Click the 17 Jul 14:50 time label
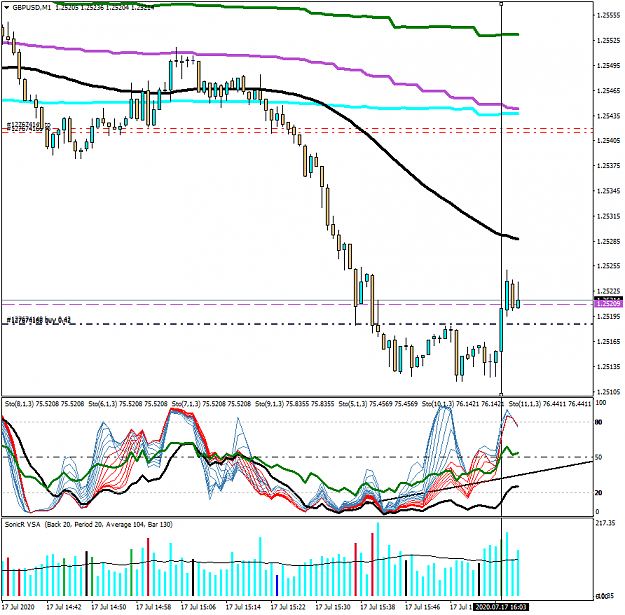The image size is (625, 615). point(108,607)
